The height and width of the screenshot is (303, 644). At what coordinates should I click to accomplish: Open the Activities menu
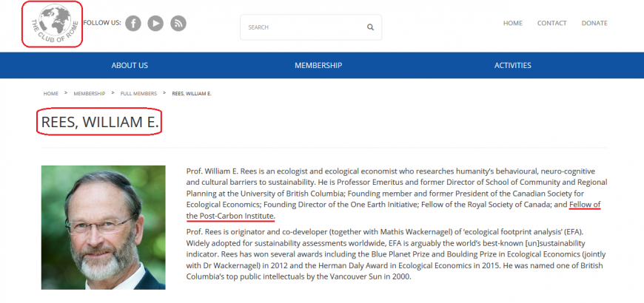pos(512,65)
